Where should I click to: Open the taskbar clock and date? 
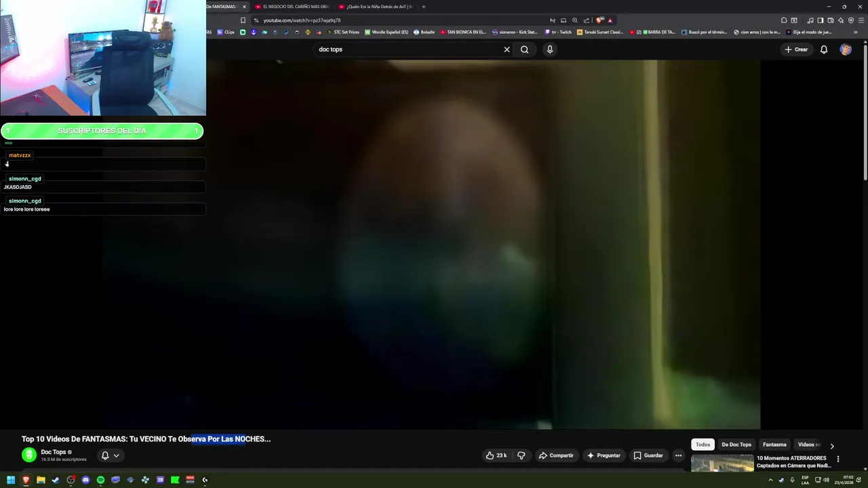(848, 480)
